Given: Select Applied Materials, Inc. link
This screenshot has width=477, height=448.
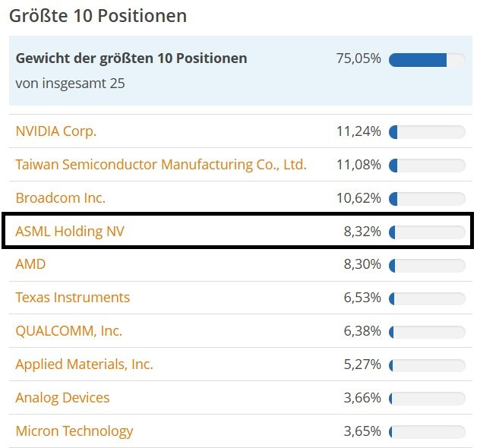Looking at the screenshot, I should 84,364.
